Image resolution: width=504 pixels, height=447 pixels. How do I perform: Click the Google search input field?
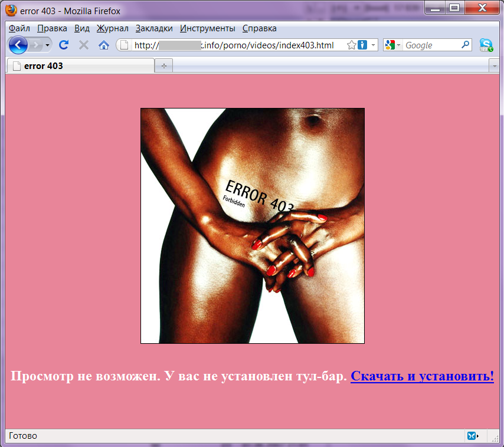click(x=431, y=45)
